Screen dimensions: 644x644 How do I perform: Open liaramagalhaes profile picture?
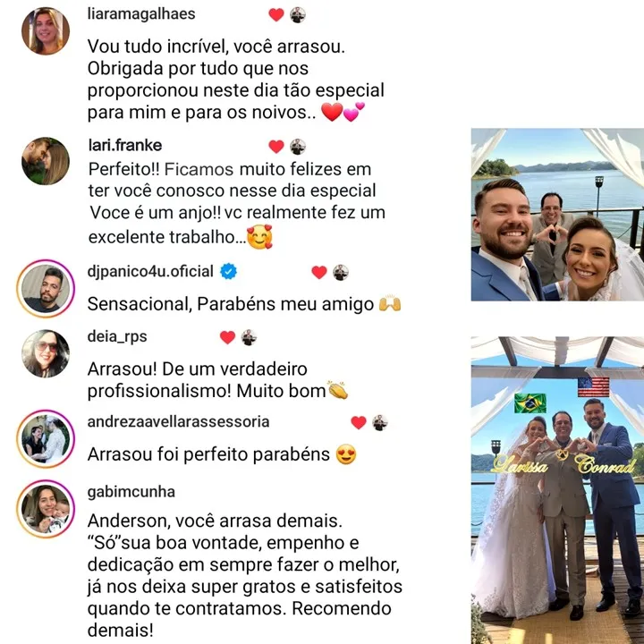click(46, 30)
